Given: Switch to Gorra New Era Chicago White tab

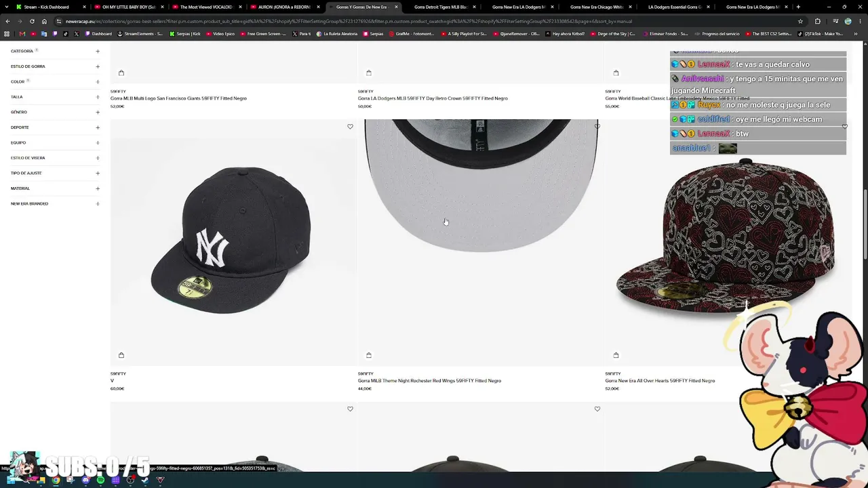Looking at the screenshot, I should [596, 7].
